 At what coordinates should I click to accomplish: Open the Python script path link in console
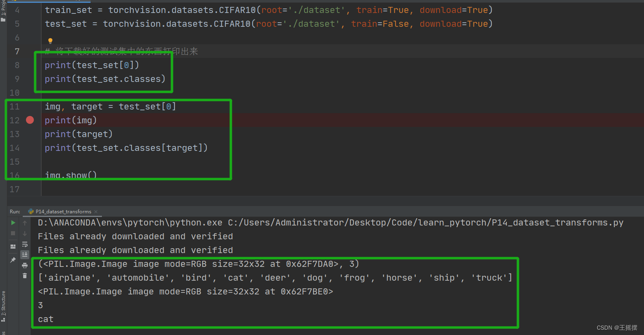pyautogui.click(x=426, y=223)
